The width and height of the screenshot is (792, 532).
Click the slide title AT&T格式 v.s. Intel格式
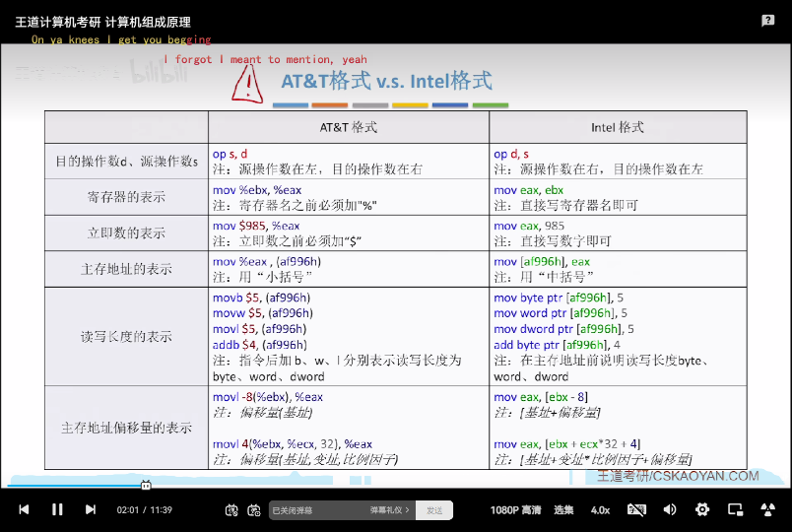coord(386,82)
